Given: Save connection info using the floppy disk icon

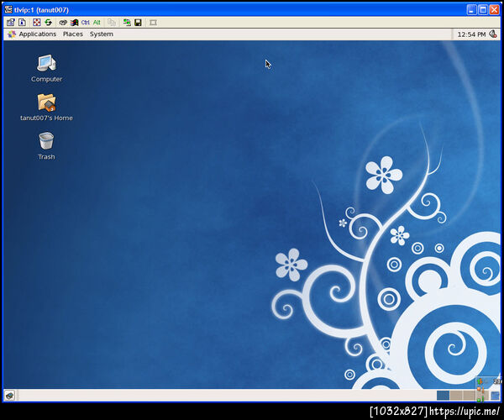Looking at the screenshot, I should (x=139, y=23).
